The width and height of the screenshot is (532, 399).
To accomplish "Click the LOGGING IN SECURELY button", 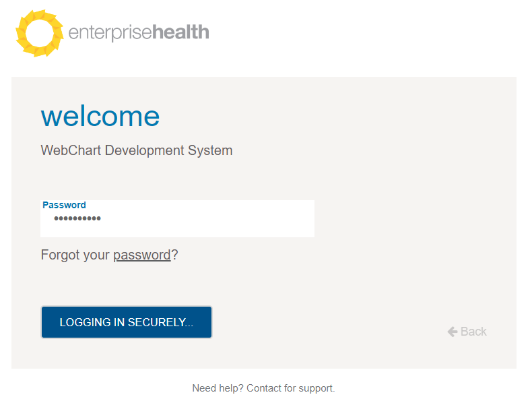I will pyautogui.click(x=127, y=322).
